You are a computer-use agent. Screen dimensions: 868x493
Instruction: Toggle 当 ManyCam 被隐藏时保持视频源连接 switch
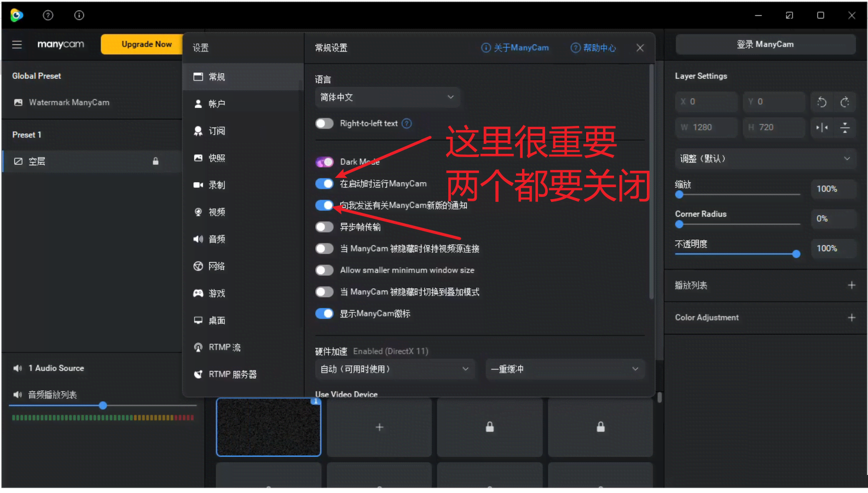pyautogui.click(x=325, y=248)
